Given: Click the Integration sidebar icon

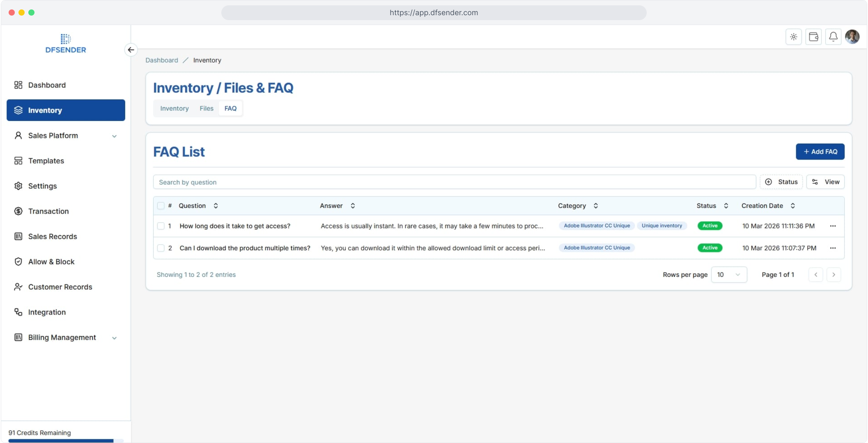Looking at the screenshot, I should pos(18,312).
